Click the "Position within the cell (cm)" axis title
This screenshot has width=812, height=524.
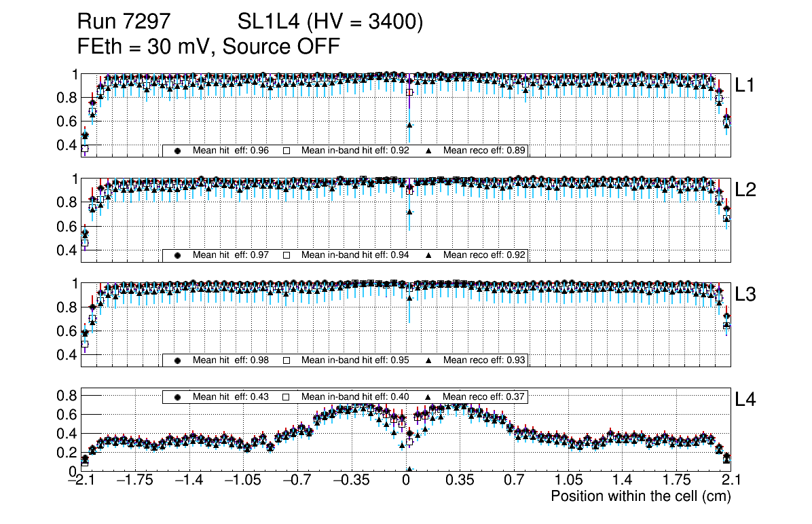click(640, 496)
